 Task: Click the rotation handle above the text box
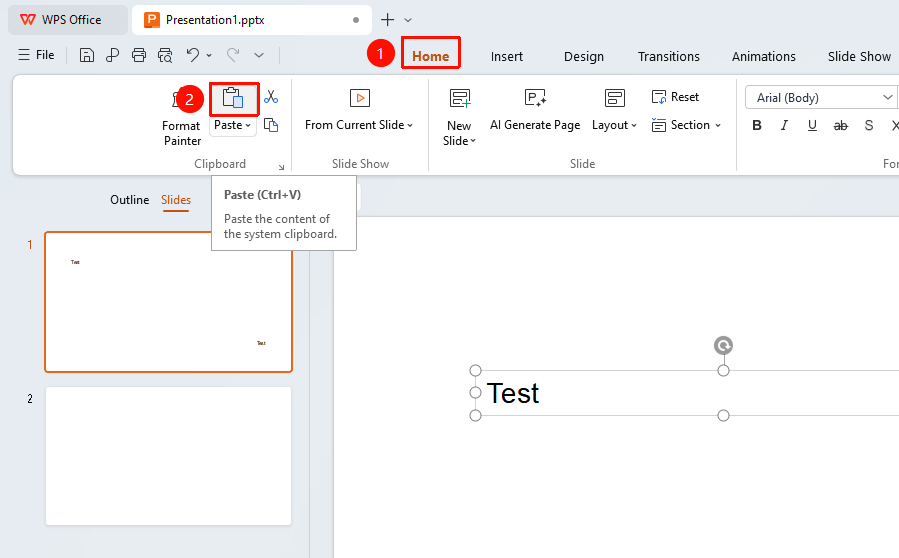(x=724, y=345)
